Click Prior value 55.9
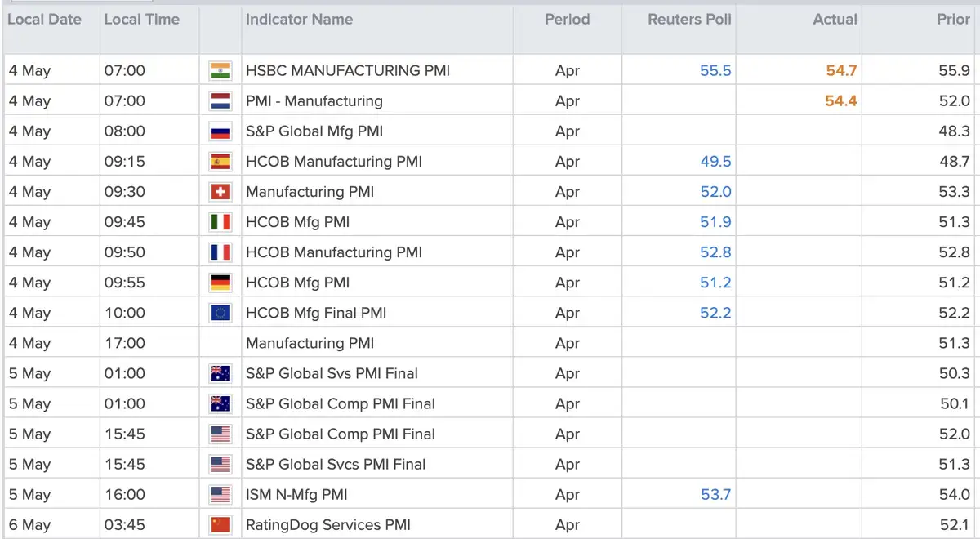Image resolution: width=980 pixels, height=539 pixels. point(955,71)
